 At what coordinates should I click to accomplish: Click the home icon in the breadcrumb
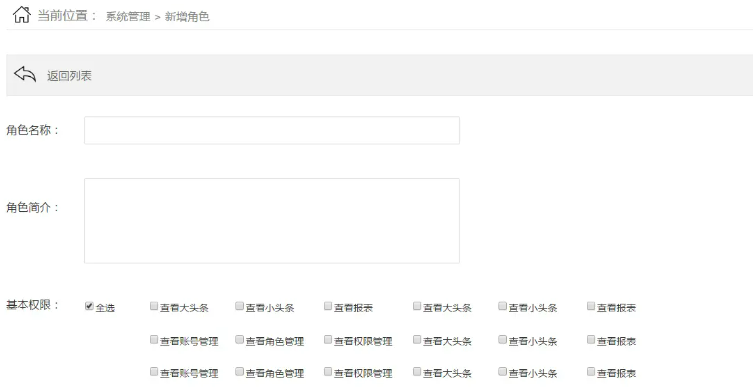(x=22, y=14)
